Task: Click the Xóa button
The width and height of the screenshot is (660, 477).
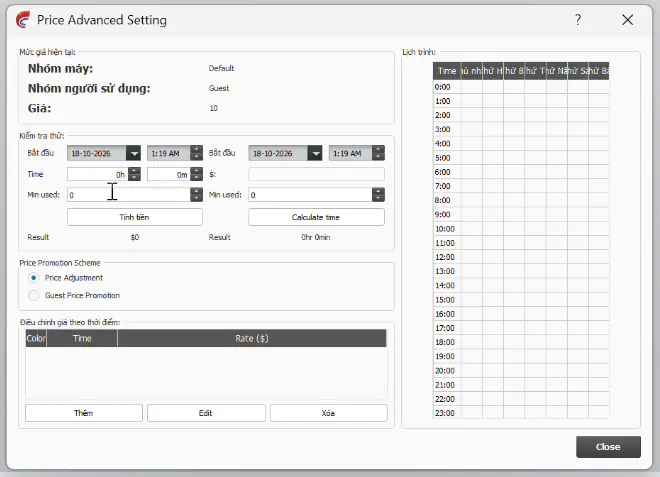Action: [328, 413]
